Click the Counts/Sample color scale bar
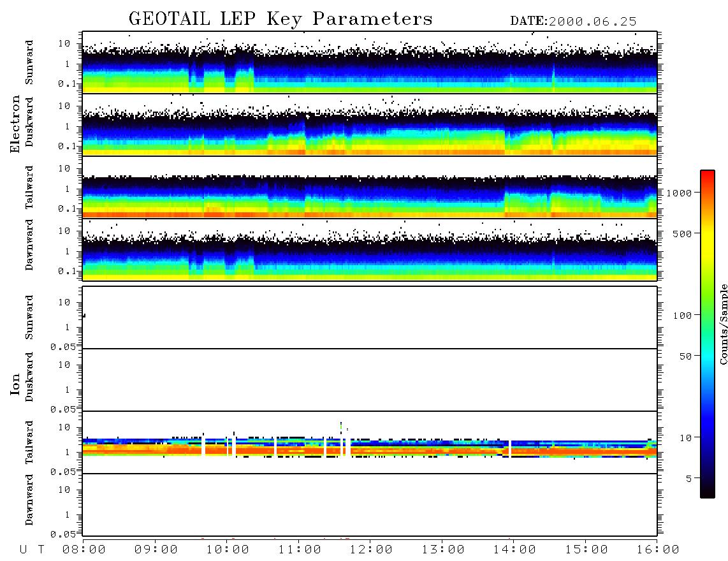 coord(707,334)
